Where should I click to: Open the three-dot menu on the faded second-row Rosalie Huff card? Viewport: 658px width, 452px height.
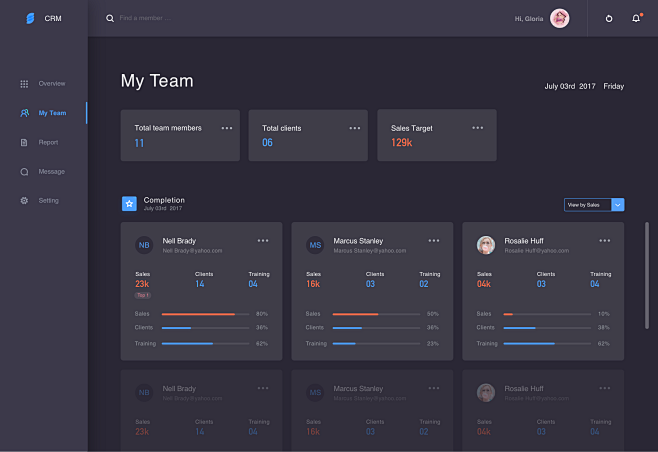coord(605,388)
